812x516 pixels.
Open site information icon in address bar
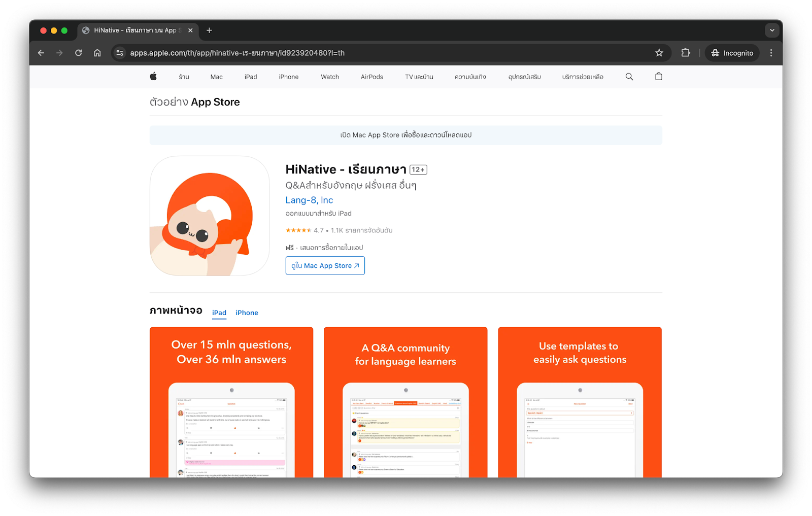coord(120,53)
